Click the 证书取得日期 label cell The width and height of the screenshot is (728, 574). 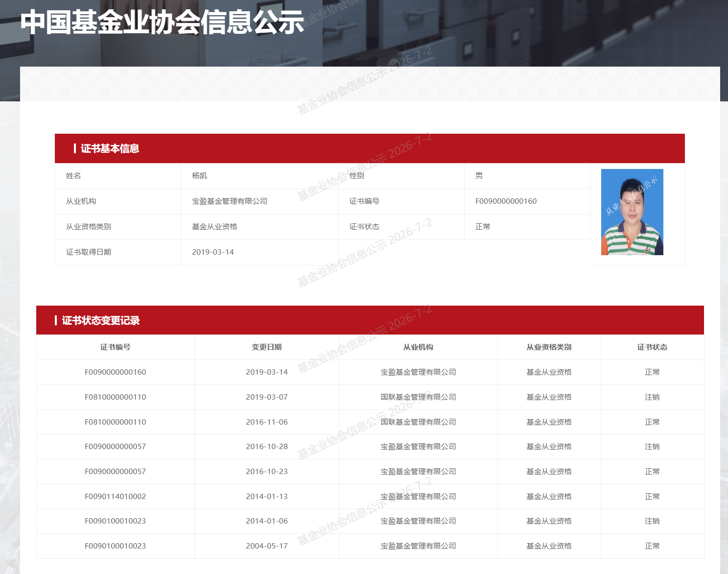coord(118,252)
